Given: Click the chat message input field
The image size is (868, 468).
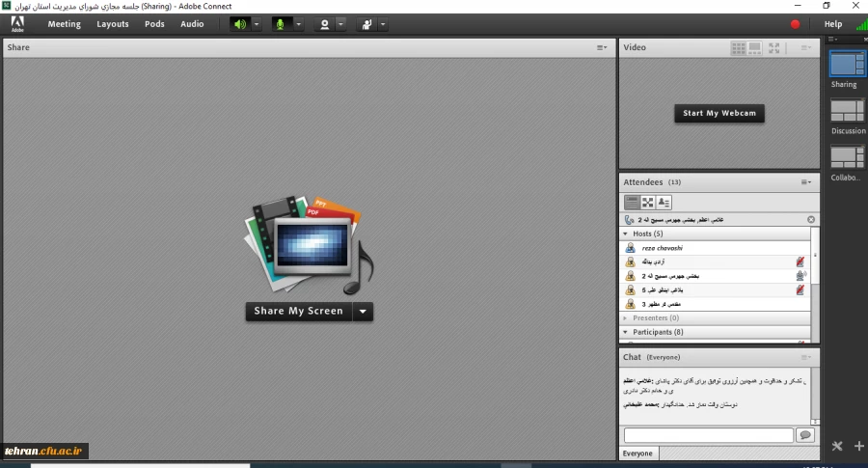Looking at the screenshot, I should pyautogui.click(x=707, y=435).
